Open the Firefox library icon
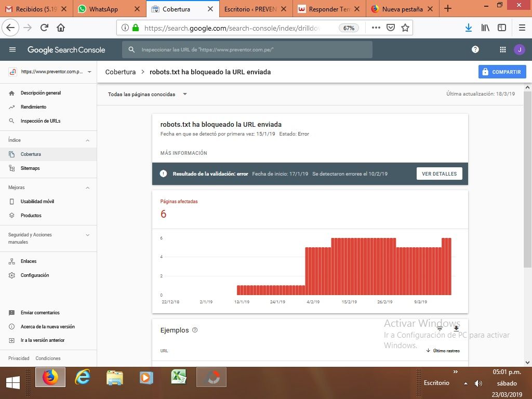The height and width of the screenshot is (399, 532). coord(485,28)
